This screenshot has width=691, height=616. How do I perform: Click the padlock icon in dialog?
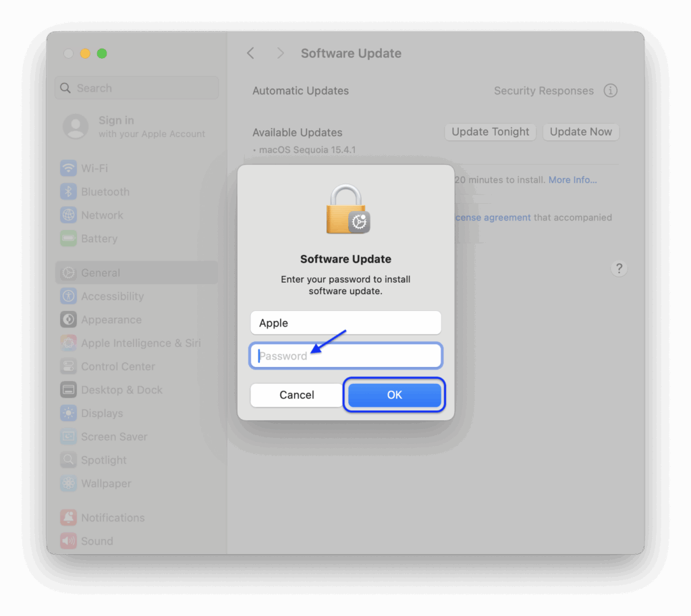click(x=348, y=209)
